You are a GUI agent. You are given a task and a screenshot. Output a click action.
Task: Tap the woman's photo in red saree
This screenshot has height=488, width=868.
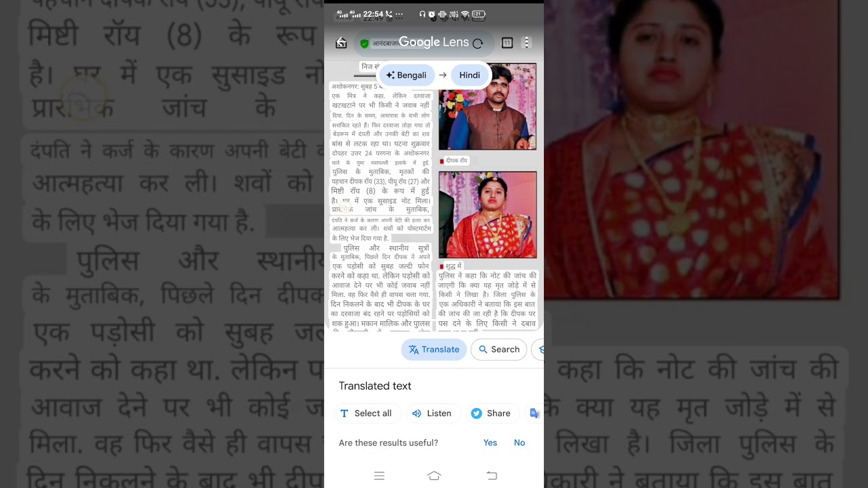(x=488, y=215)
